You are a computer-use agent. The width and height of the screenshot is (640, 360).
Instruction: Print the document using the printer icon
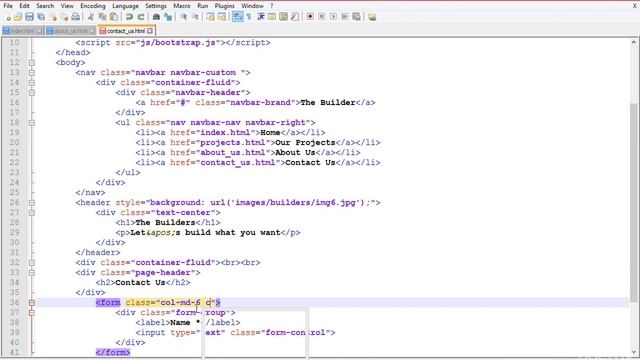pyautogui.click(x=76, y=17)
